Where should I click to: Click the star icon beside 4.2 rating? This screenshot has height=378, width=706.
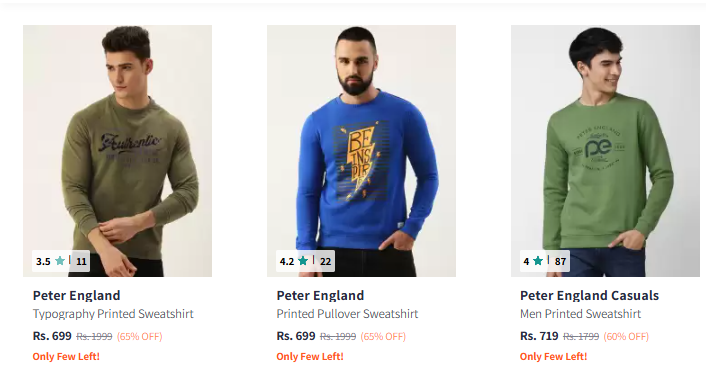[x=303, y=261]
